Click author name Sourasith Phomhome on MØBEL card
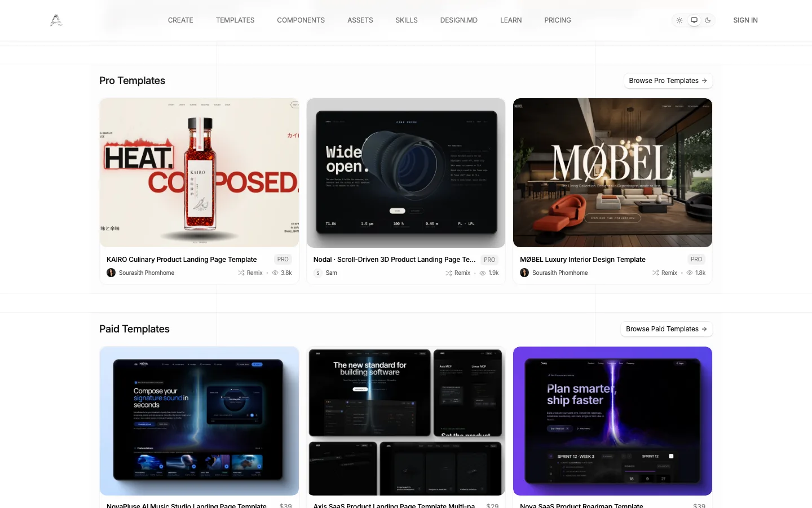Image resolution: width=812 pixels, height=508 pixels. pyautogui.click(x=560, y=273)
